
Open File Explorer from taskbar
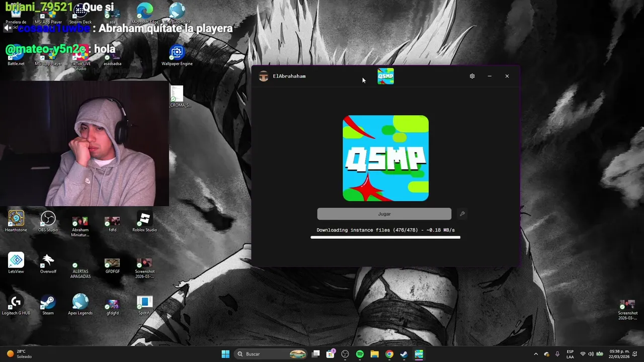[374, 354]
